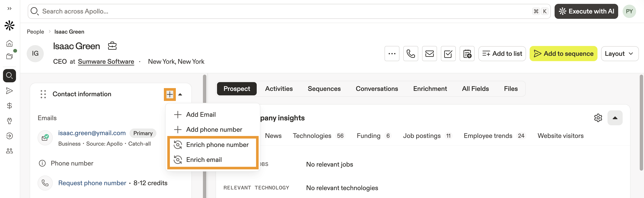Collapse the Contact information section
This screenshot has width=644, height=198.
pyautogui.click(x=180, y=95)
